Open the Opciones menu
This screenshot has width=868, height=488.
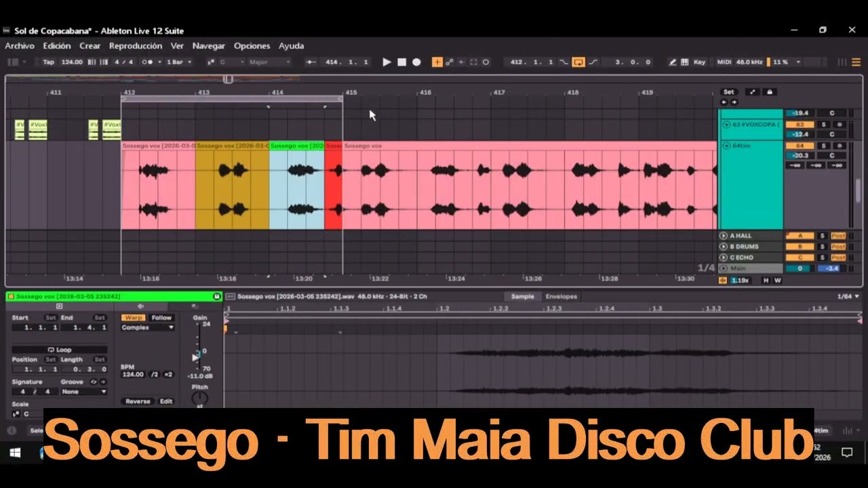[x=252, y=46]
